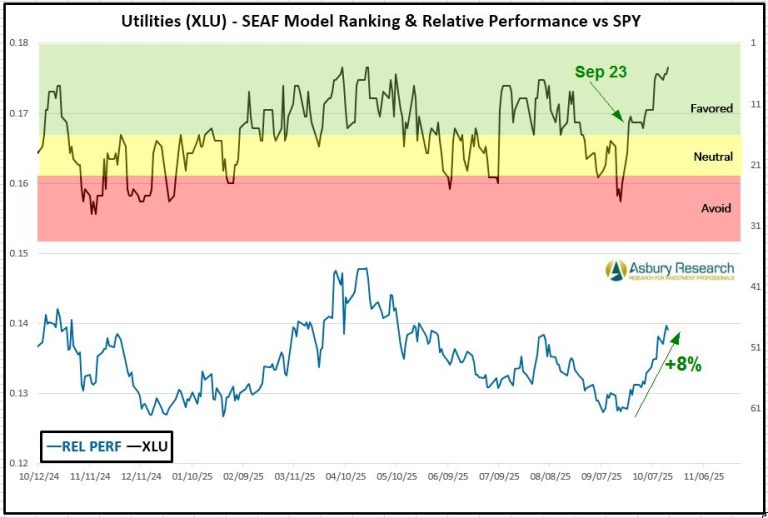The image size is (768, 518).
Task: Click the 0.18 left axis value
Action: [19, 43]
